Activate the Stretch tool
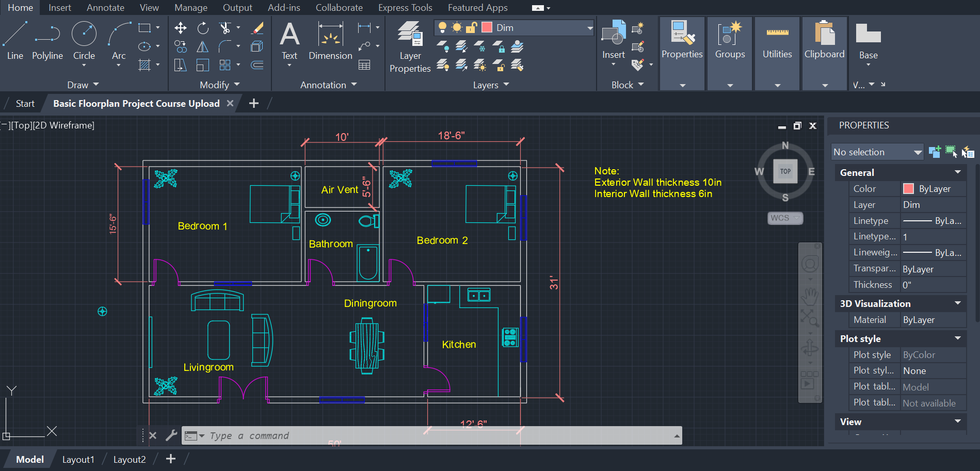Screen dimensions: 980x471 tap(181, 65)
